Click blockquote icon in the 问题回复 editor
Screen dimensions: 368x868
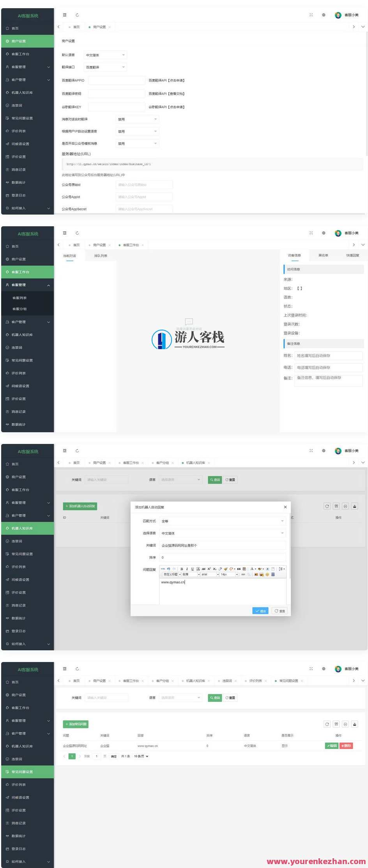(x=239, y=569)
